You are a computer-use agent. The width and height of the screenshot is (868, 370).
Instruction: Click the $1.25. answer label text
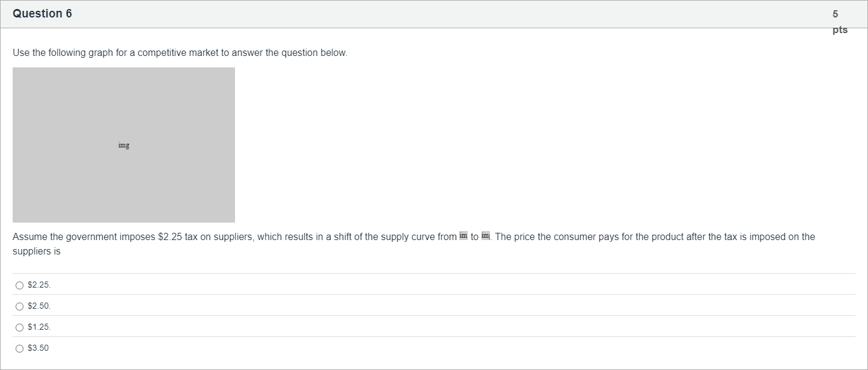point(39,327)
